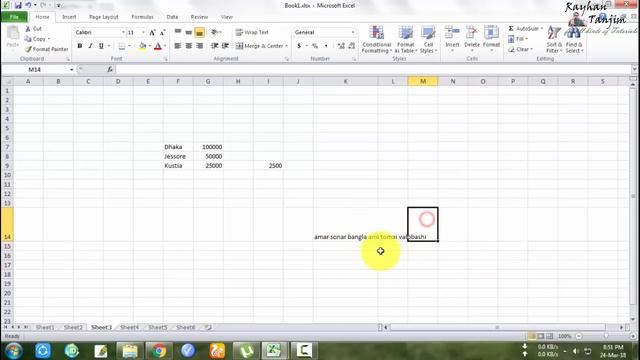Viewport: 640px width, 360px height.
Task: Toggle Underline formatting button
Action: pyautogui.click(x=101, y=46)
